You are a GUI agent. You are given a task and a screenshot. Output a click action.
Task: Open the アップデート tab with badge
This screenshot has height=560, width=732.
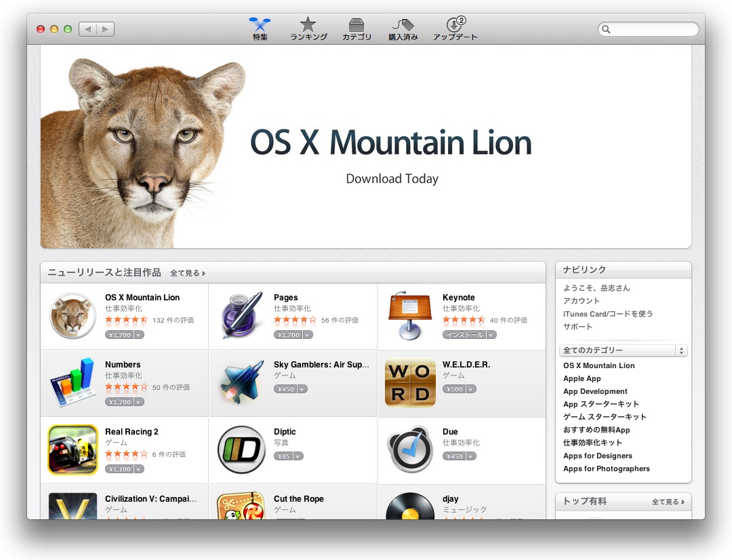point(455,29)
